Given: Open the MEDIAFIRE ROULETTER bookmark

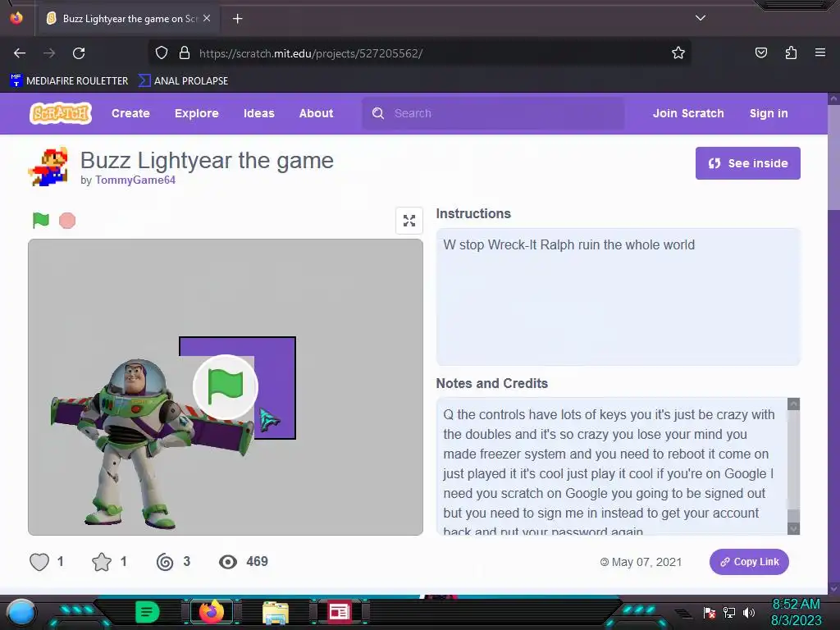Looking at the screenshot, I should (69, 81).
